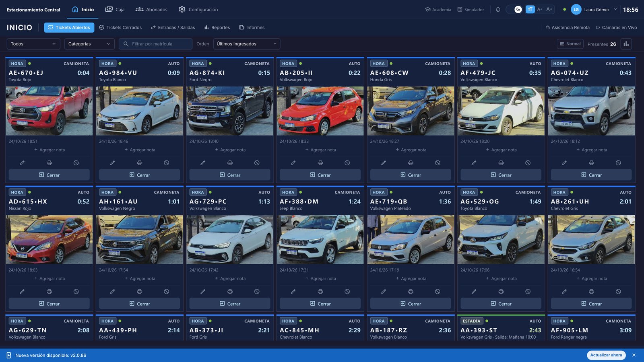Edit ticket AD•615•HX with pencil icon
The height and width of the screenshot is (362, 644).
point(22,292)
